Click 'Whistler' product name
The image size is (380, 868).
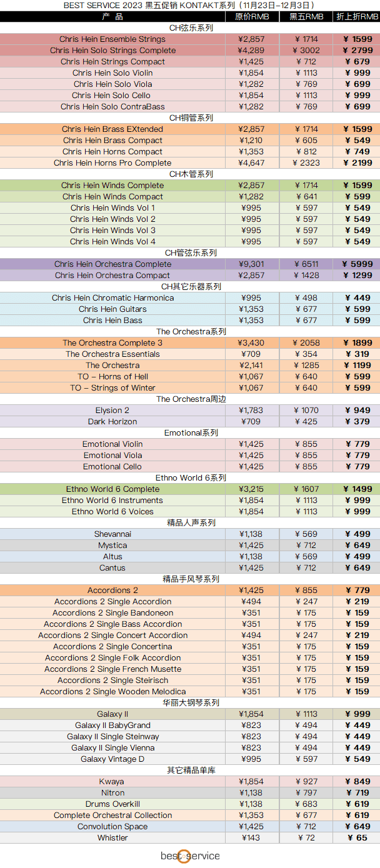112,838
